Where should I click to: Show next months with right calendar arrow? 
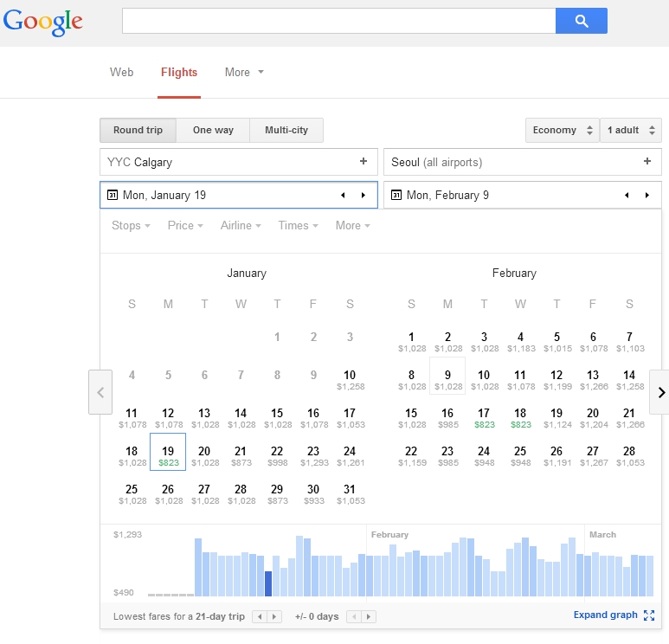[660, 392]
